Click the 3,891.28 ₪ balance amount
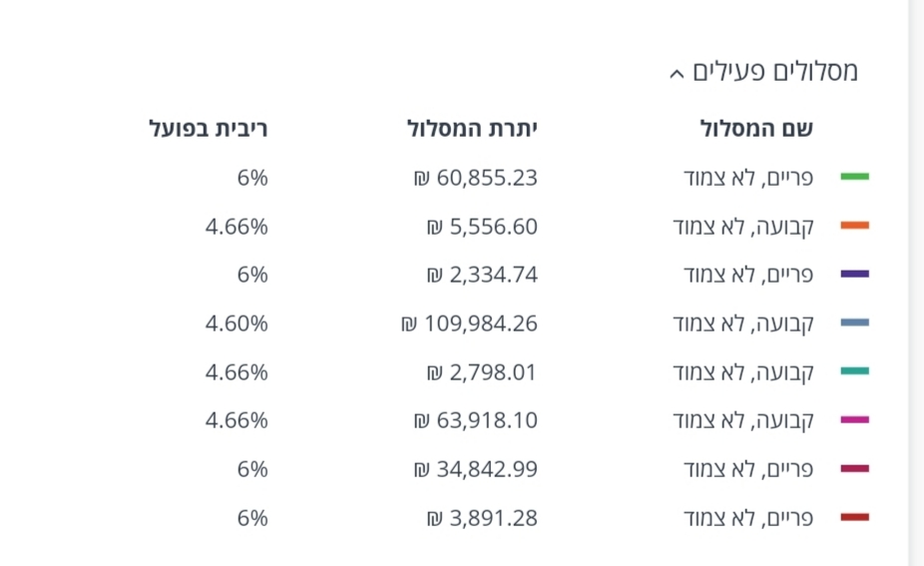Viewport: 924px width, 566px height. (482, 518)
